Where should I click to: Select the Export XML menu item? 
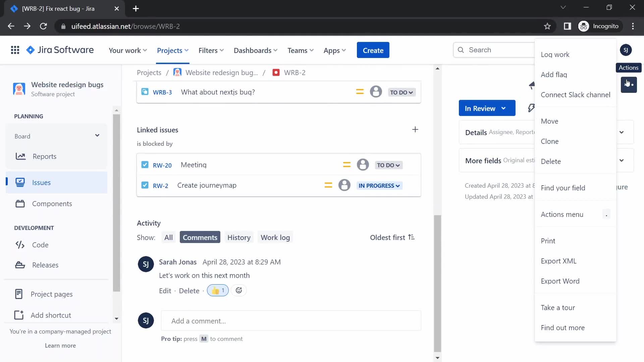point(558,261)
